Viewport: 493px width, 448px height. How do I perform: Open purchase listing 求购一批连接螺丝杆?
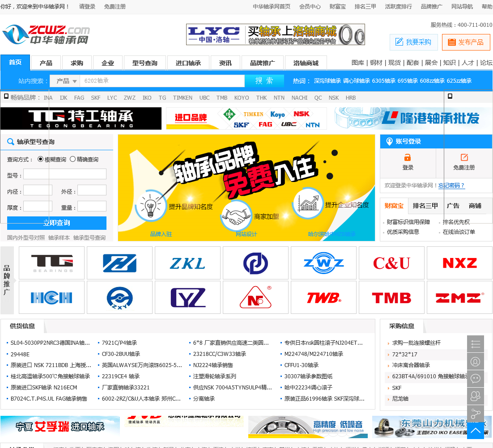click(x=416, y=343)
